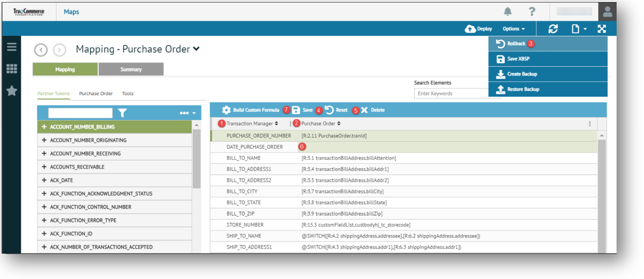Click the refresh arrows icon
The image size is (644, 279).
(x=553, y=29)
